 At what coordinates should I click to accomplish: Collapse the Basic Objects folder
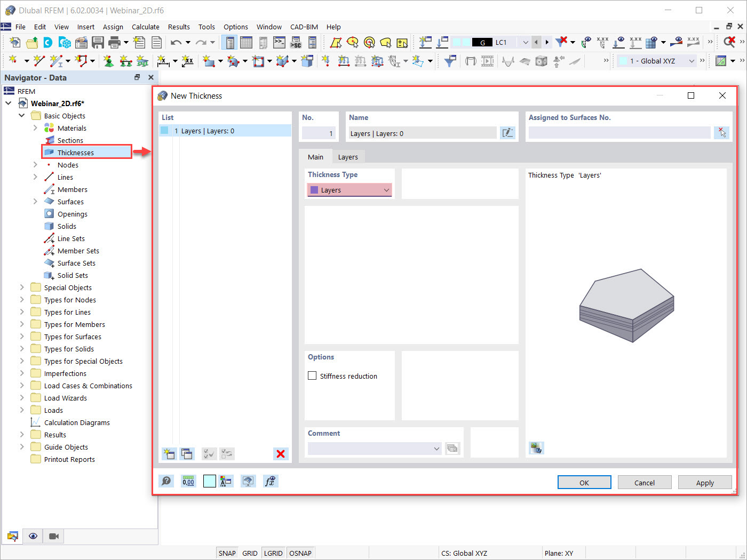pyautogui.click(x=22, y=116)
